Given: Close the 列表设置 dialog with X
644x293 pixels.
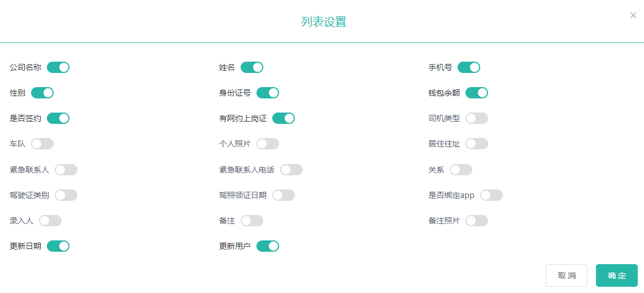Looking at the screenshot, I should 633,16.
